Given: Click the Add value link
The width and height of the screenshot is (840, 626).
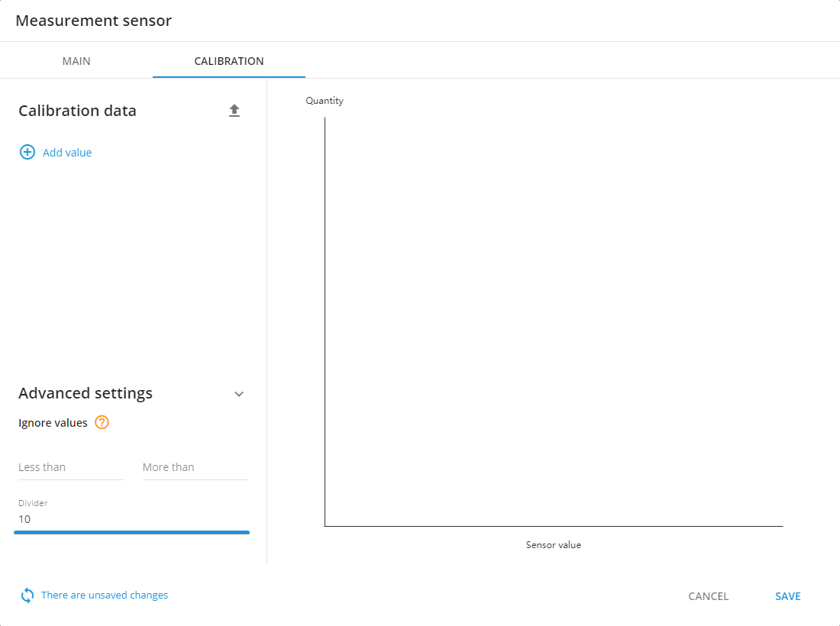Looking at the screenshot, I should (x=67, y=153).
